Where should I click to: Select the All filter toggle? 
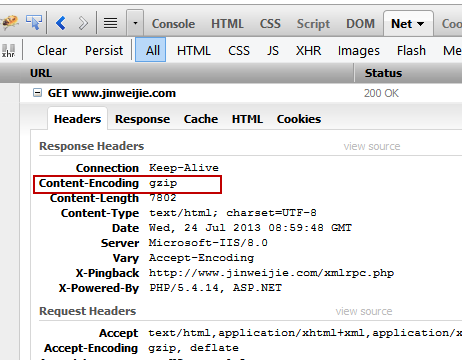pos(150,50)
